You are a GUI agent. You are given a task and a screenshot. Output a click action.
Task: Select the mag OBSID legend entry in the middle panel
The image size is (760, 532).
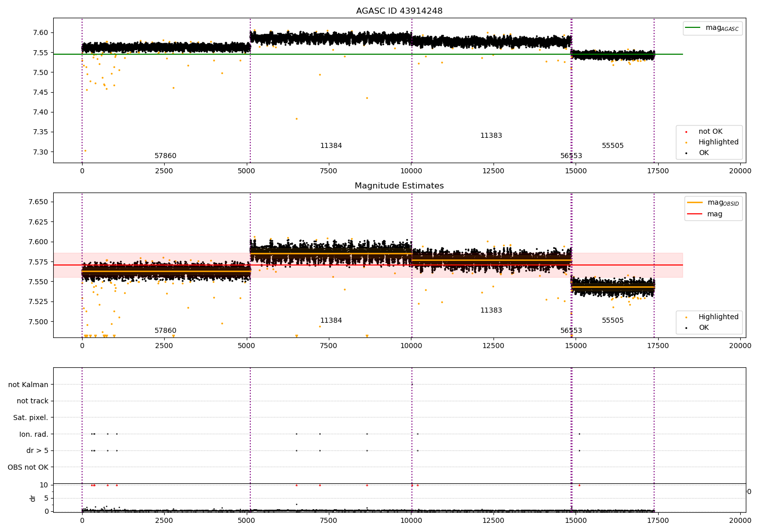coord(713,203)
